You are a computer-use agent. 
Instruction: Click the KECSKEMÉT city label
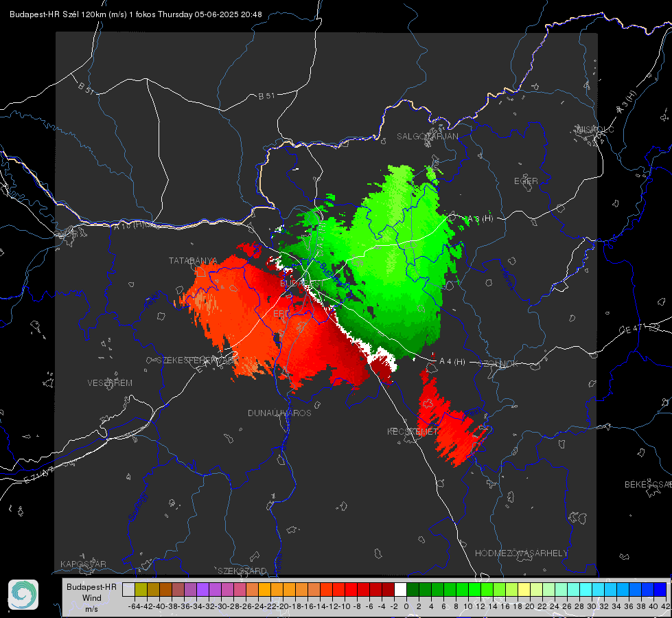point(413,431)
